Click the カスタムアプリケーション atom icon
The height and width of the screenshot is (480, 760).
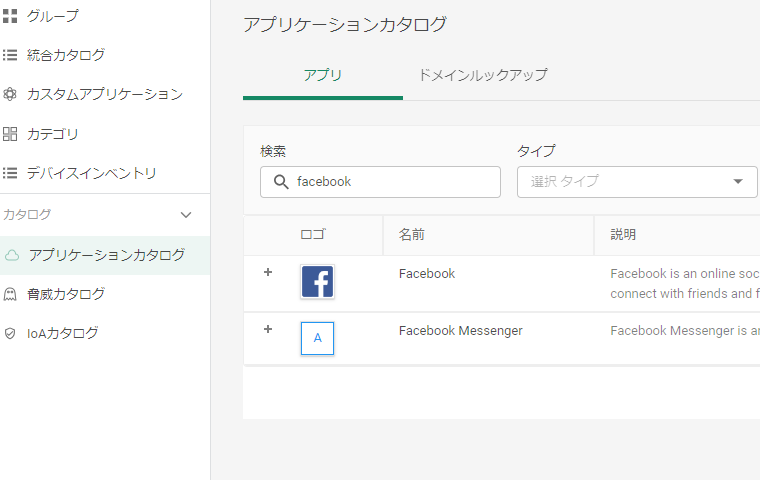(10, 94)
